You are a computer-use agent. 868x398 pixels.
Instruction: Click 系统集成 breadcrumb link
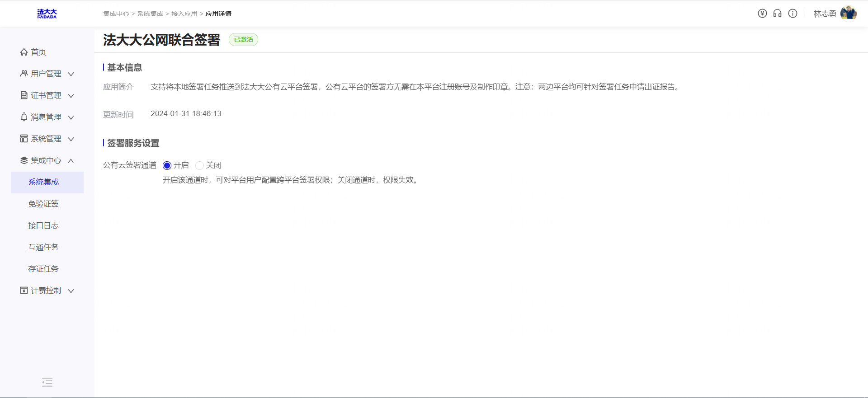150,14
